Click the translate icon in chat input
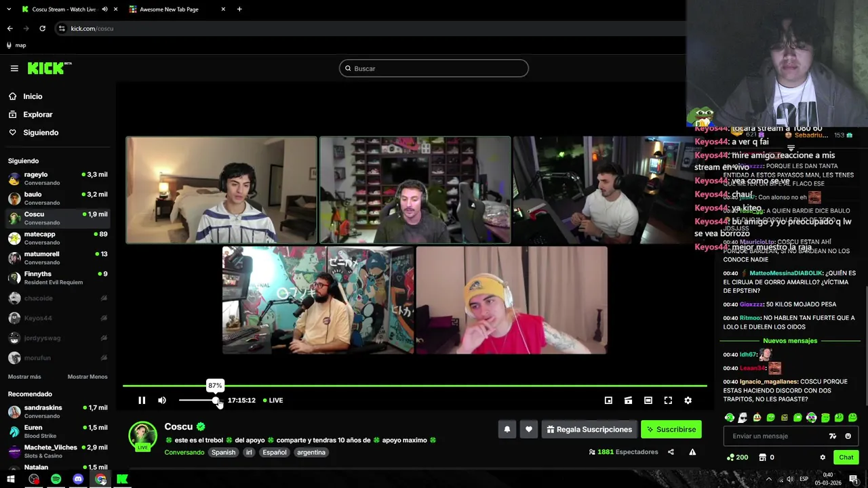 click(x=833, y=436)
